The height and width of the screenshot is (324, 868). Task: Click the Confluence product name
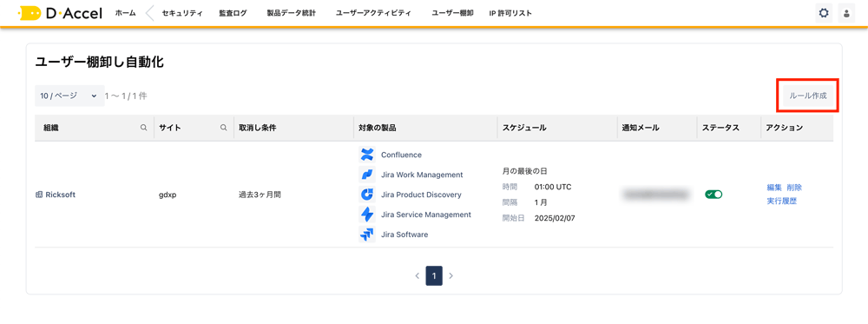pos(401,155)
